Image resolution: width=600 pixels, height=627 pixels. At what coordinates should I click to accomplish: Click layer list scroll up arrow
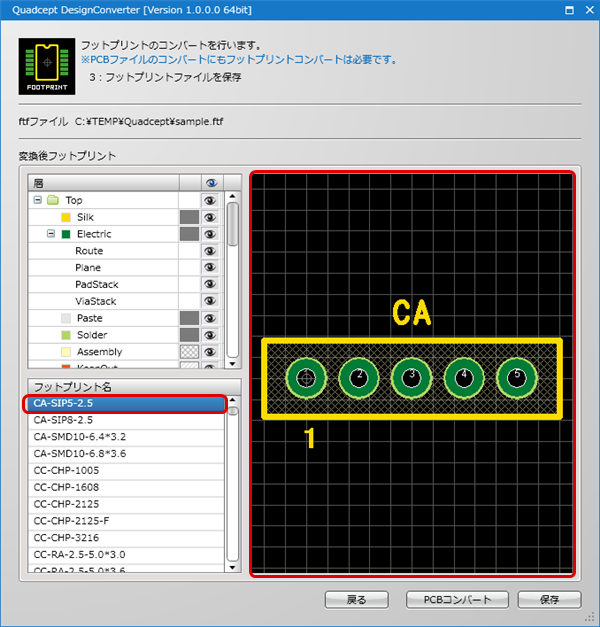click(233, 196)
